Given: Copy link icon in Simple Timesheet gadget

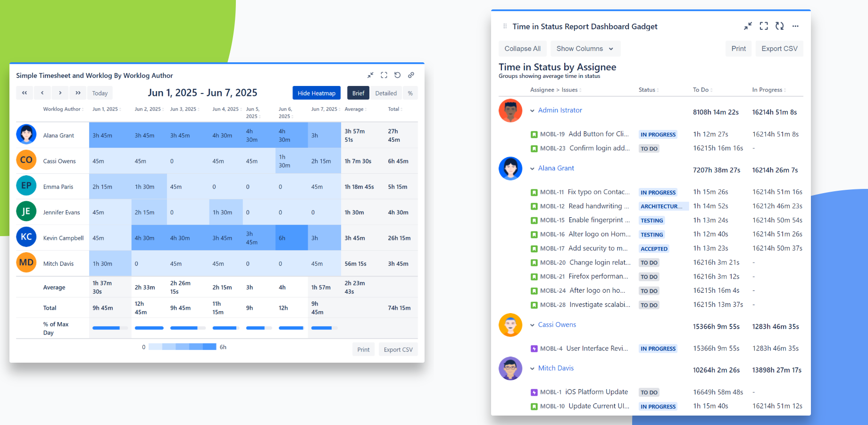Looking at the screenshot, I should point(411,75).
